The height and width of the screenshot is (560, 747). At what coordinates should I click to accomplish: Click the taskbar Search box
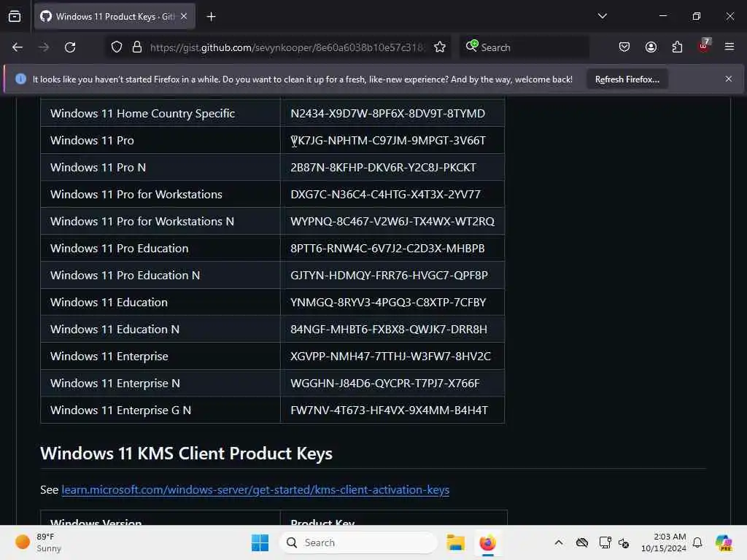[358, 542]
